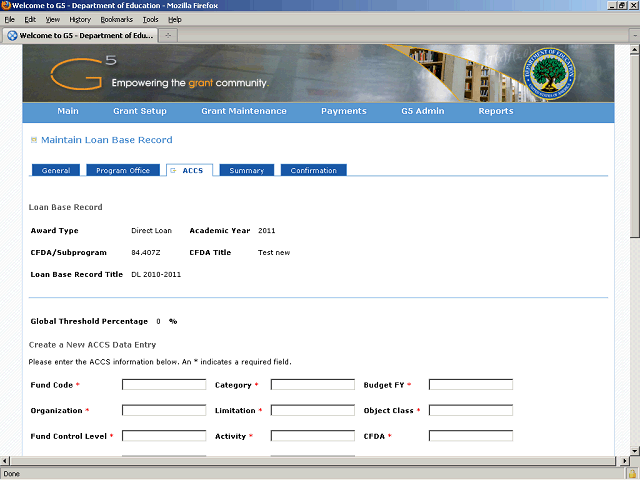640x480 pixels.
Task: Click the G5 logo in the banner
Action: [83, 73]
